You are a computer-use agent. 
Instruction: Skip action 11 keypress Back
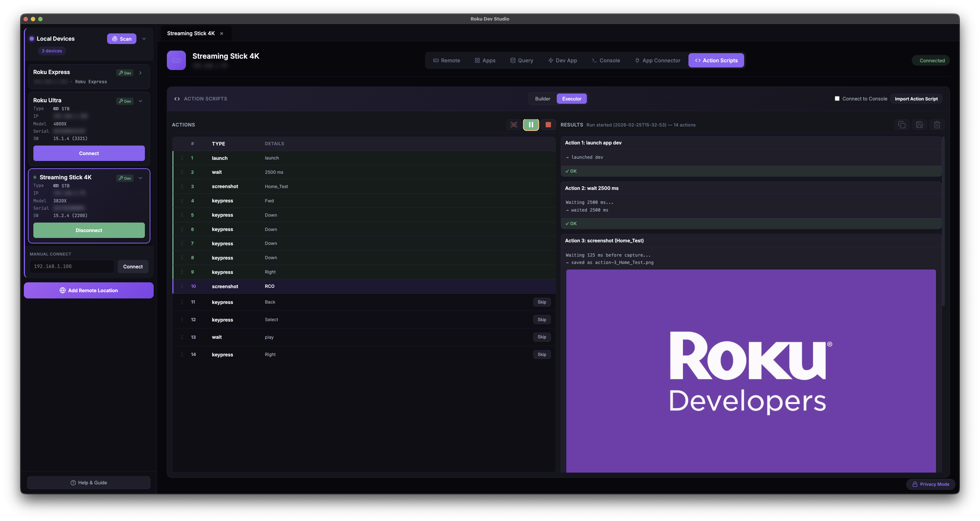tap(542, 302)
